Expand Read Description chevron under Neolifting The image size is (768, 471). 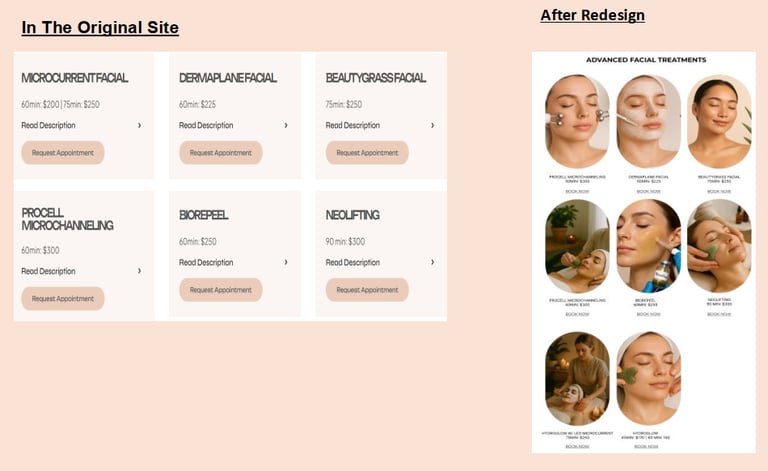pyautogui.click(x=432, y=262)
